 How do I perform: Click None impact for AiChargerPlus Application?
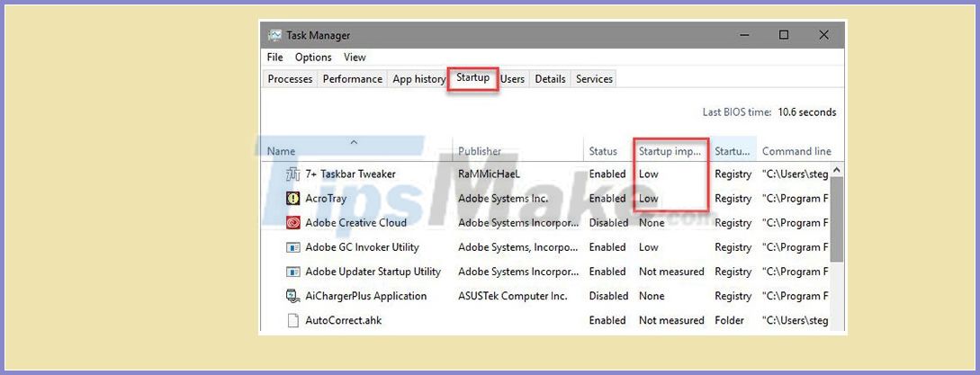coord(652,296)
